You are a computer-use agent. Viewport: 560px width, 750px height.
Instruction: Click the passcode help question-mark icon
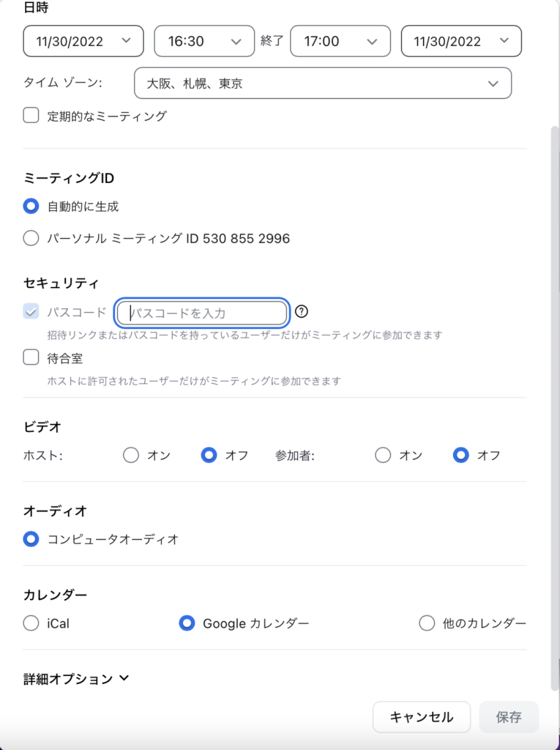302,312
